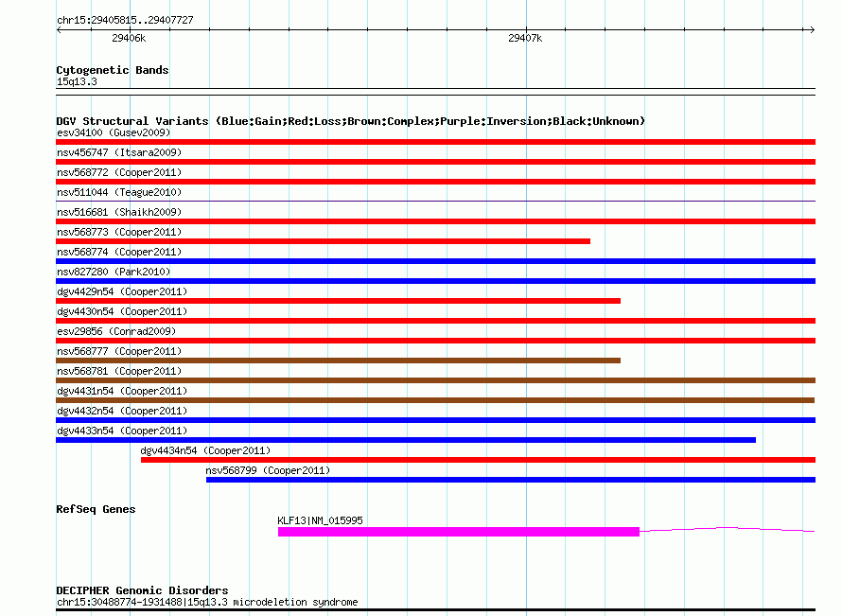The height and width of the screenshot is (616, 842).
Task: Click the nsv568773 (Cooper2011) short red bar
Action: 324,241
